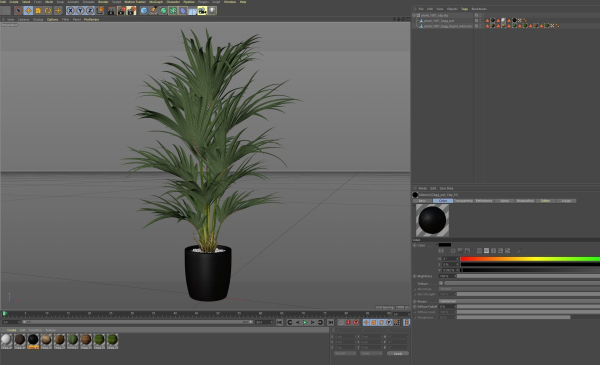The height and width of the screenshot is (365, 600).
Task: Toggle the Z axis lock
Action: coord(90,11)
